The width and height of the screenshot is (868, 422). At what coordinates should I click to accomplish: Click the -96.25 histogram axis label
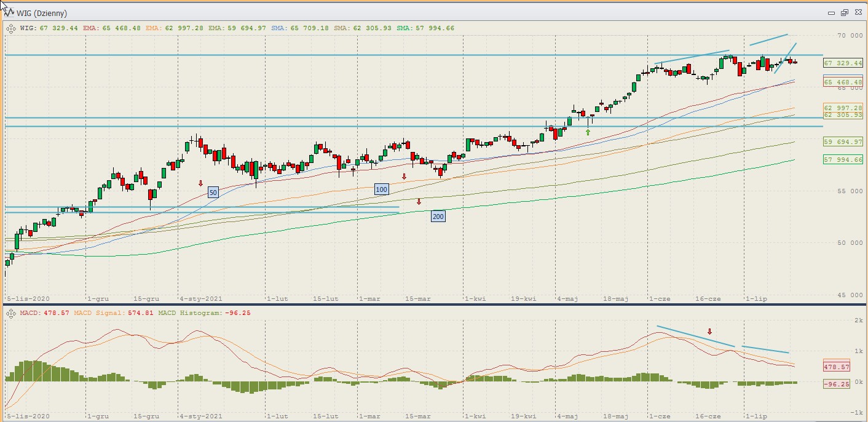click(835, 383)
